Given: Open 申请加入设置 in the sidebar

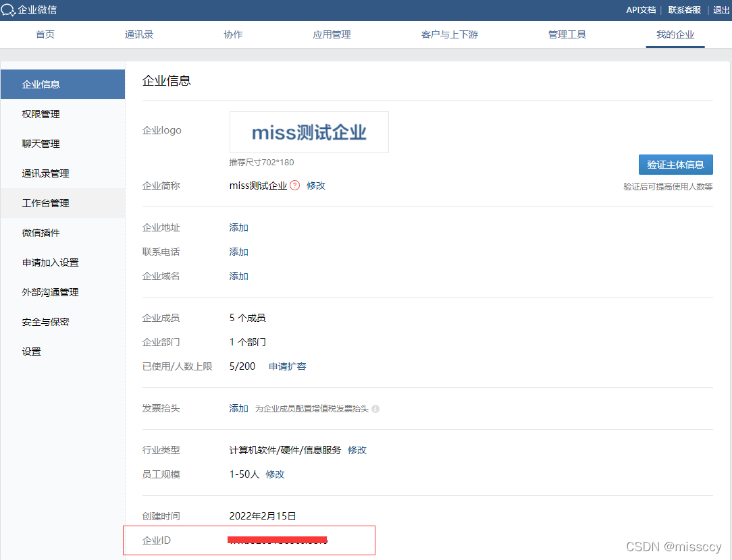Looking at the screenshot, I should tap(63, 262).
